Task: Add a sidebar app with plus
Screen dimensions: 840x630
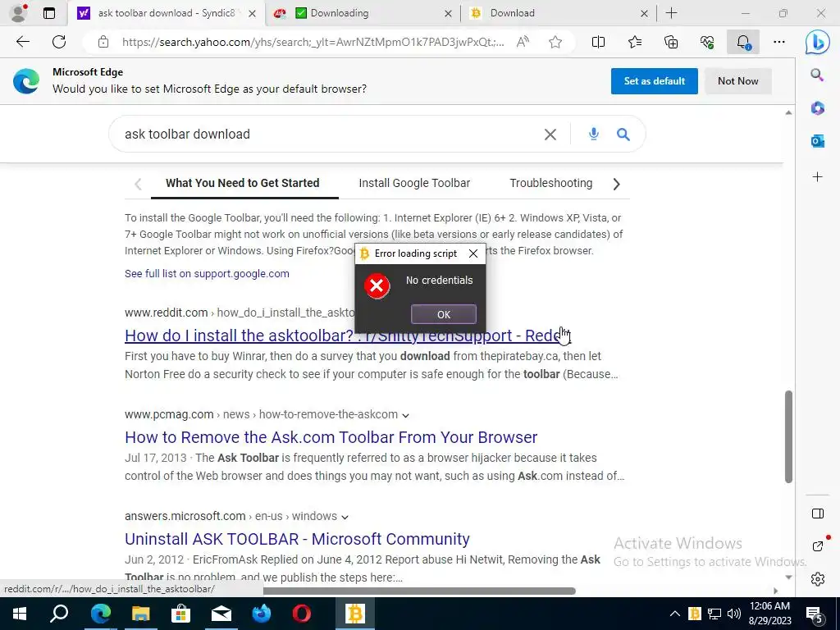Action: tap(818, 177)
